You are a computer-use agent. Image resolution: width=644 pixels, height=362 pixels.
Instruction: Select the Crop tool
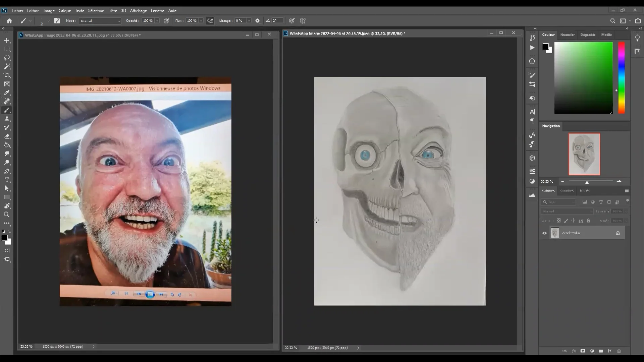coord(7,75)
